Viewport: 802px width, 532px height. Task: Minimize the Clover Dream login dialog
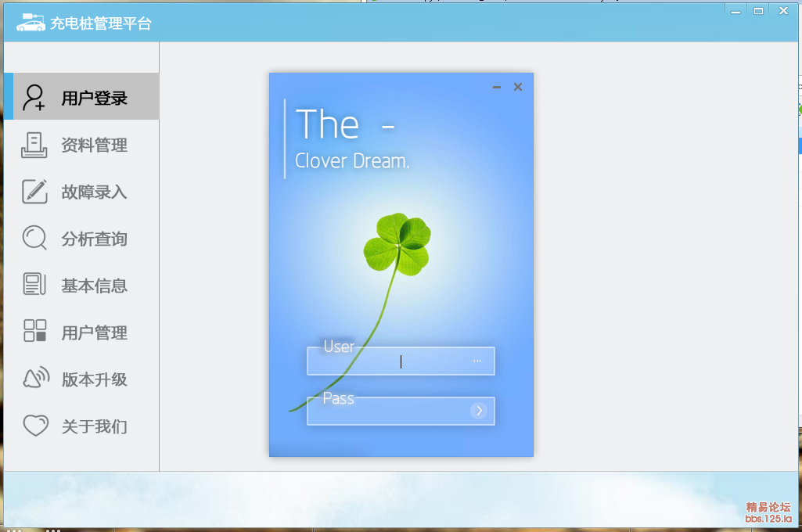coord(497,87)
